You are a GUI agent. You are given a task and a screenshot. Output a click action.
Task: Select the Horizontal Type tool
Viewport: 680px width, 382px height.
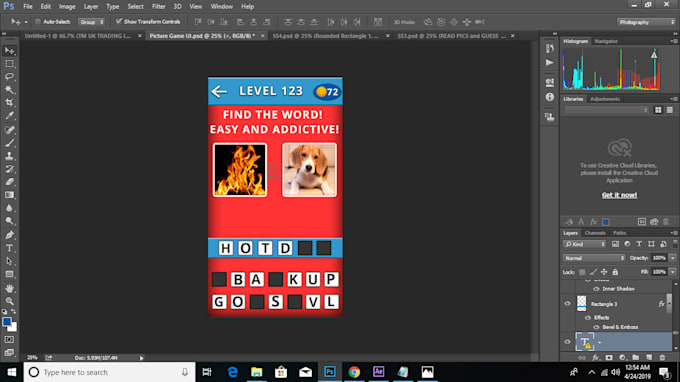(9, 248)
